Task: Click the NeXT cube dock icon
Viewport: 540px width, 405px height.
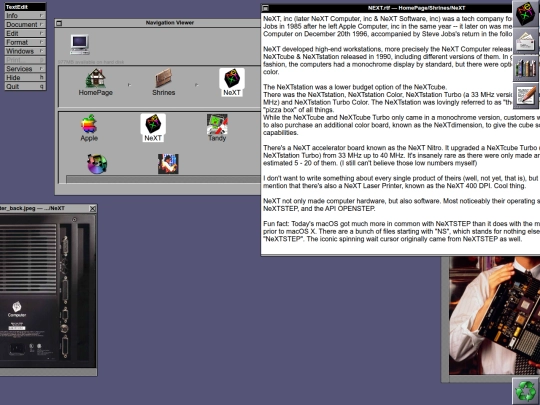Action: (x=525, y=14)
